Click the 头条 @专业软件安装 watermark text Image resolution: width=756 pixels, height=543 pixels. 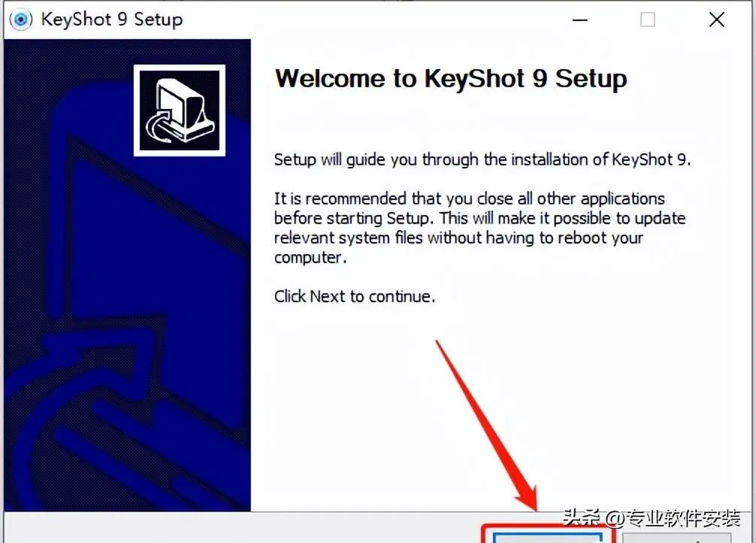tap(652, 518)
